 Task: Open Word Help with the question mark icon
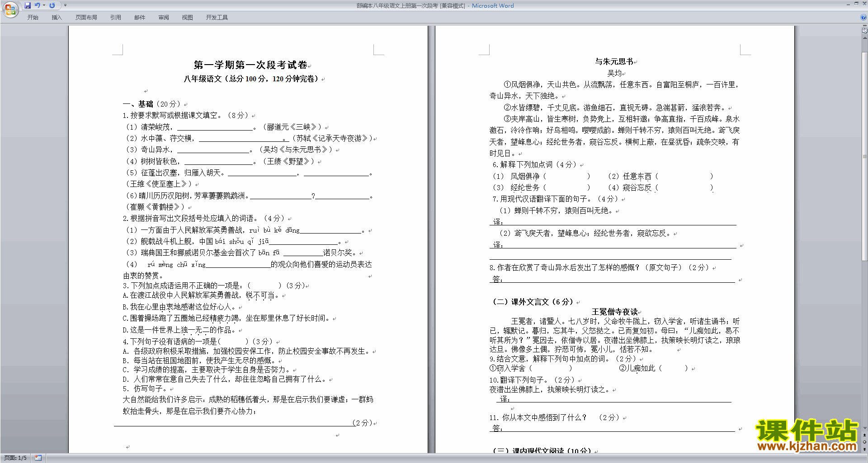[863, 17]
